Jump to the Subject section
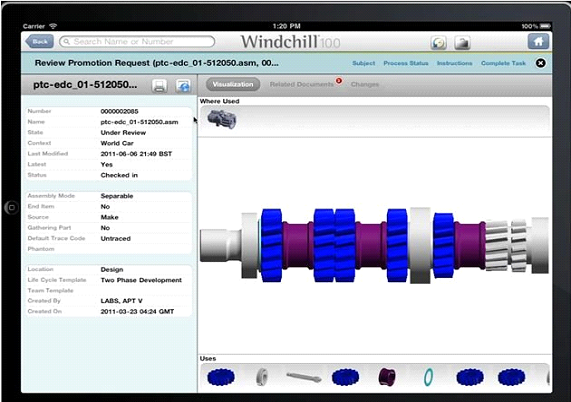 pyautogui.click(x=363, y=63)
